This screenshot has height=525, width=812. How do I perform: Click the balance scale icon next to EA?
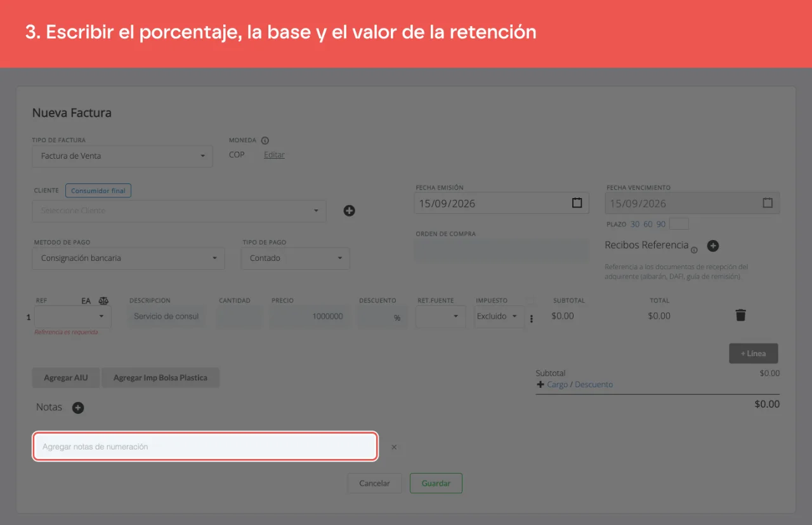coord(103,301)
